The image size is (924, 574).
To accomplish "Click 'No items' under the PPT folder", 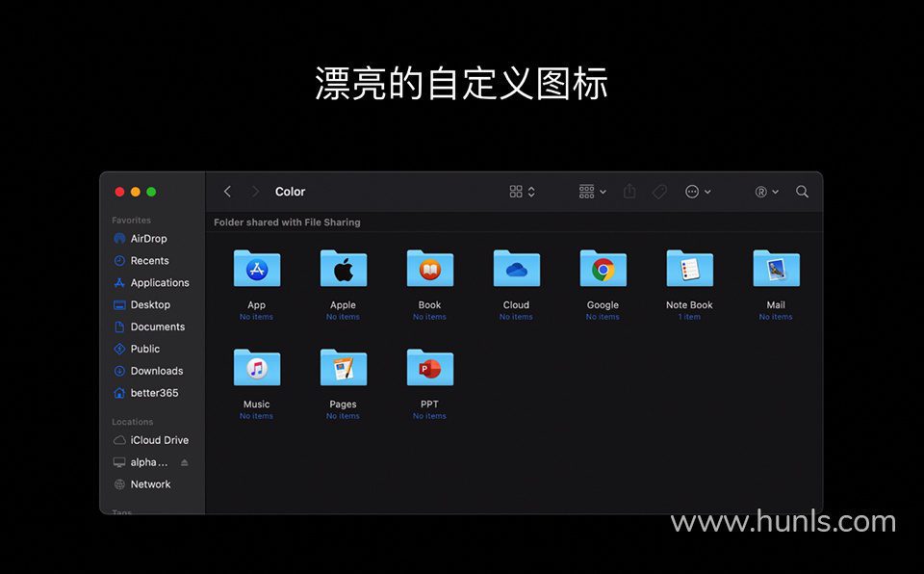I will point(429,416).
